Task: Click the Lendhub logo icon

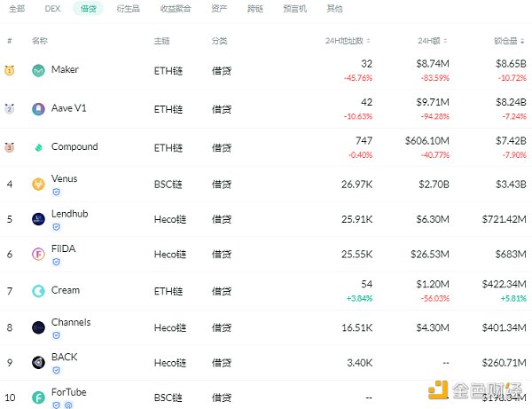Action: click(38, 219)
